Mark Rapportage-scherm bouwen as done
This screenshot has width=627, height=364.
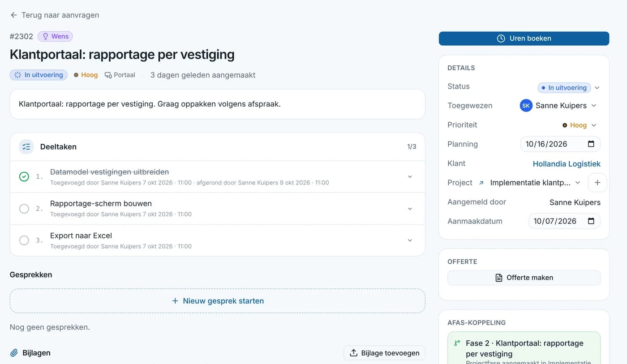point(24,209)
